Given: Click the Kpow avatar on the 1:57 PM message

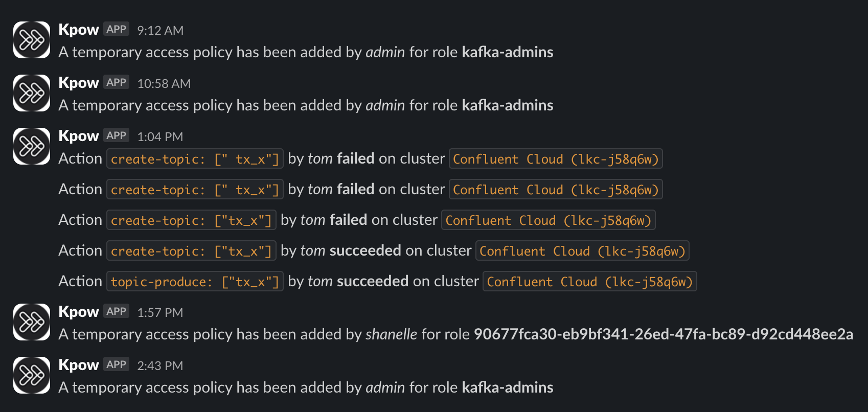Looking at the screenshot, I should [32, 322].
